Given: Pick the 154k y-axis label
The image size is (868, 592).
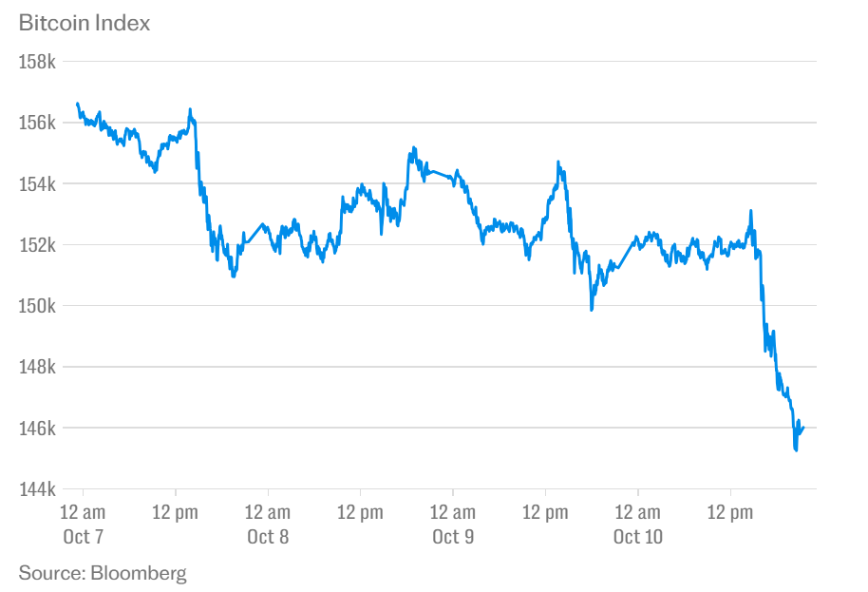Looking at the screenshot, I should click(x=37, y=183).
